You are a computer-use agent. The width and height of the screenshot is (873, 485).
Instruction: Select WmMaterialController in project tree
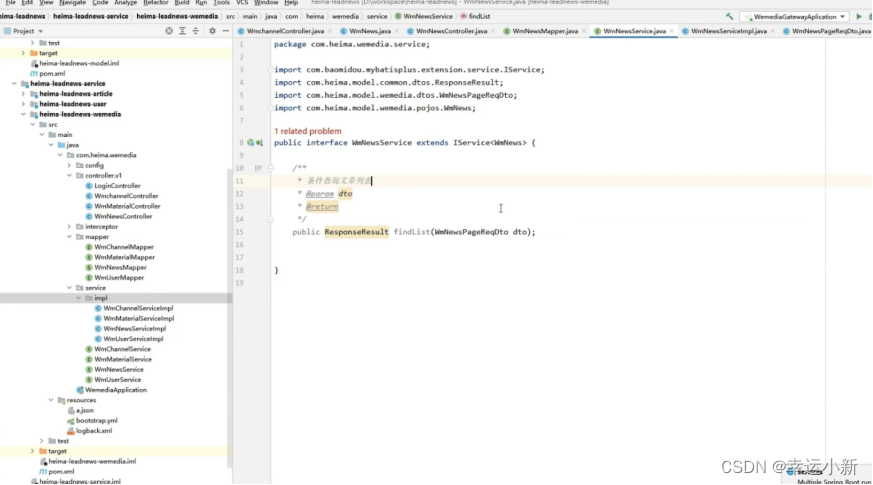127,206
